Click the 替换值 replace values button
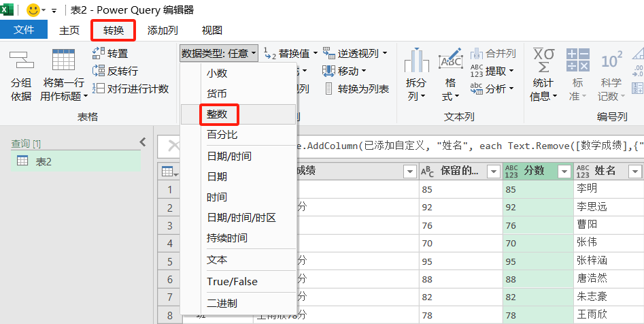This screenshot has height=324, width=644. (290, 54)
